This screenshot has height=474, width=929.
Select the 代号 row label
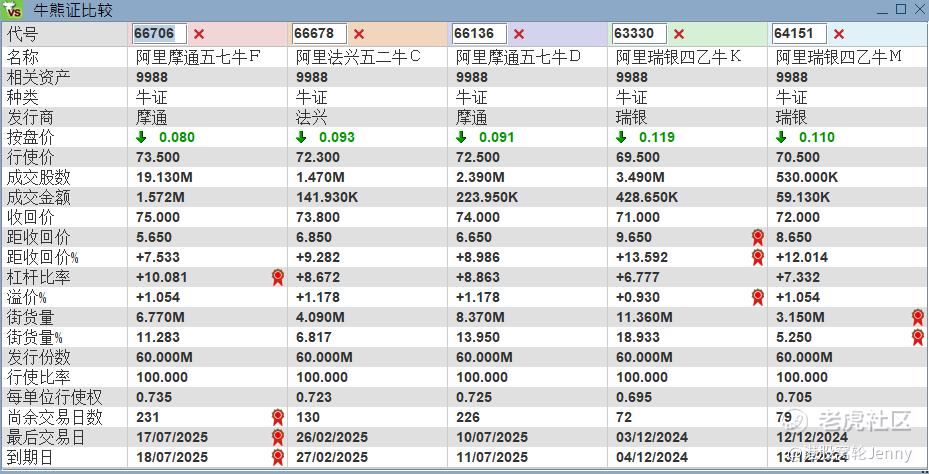[23, 34]
